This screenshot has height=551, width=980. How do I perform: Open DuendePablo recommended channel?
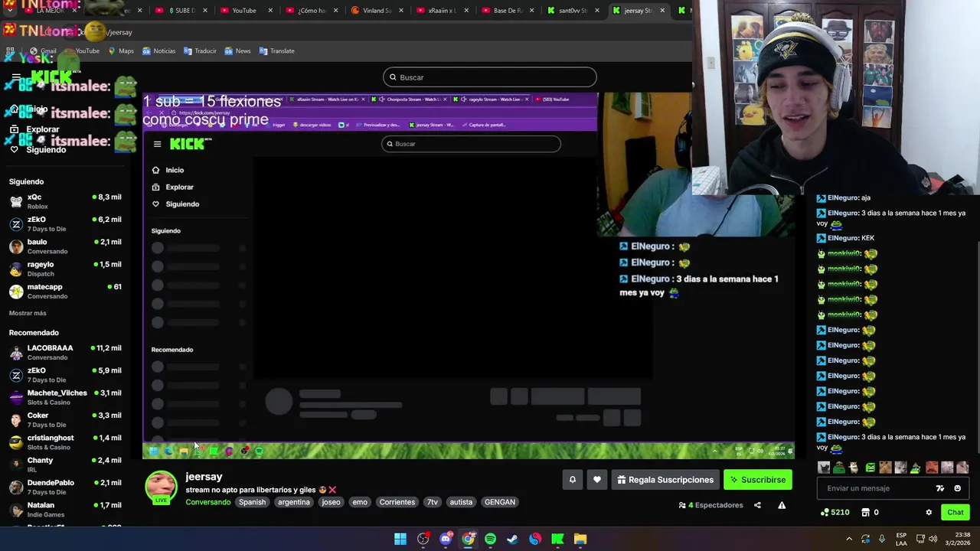(x=65, y=487)
